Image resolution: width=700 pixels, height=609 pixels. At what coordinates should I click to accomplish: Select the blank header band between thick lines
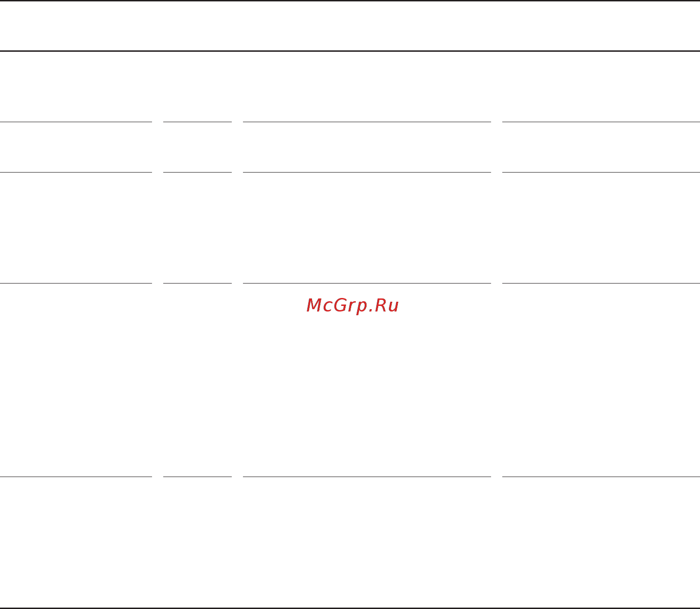350,26
